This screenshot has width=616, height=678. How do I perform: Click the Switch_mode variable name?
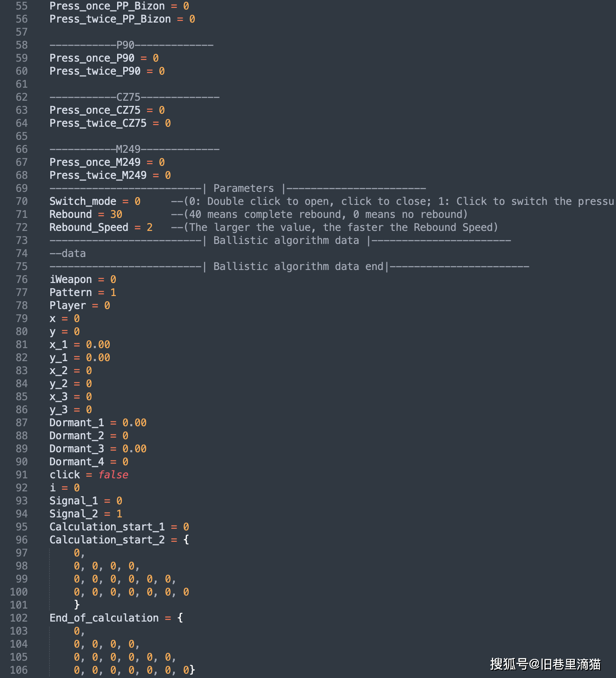click(83, 201)
